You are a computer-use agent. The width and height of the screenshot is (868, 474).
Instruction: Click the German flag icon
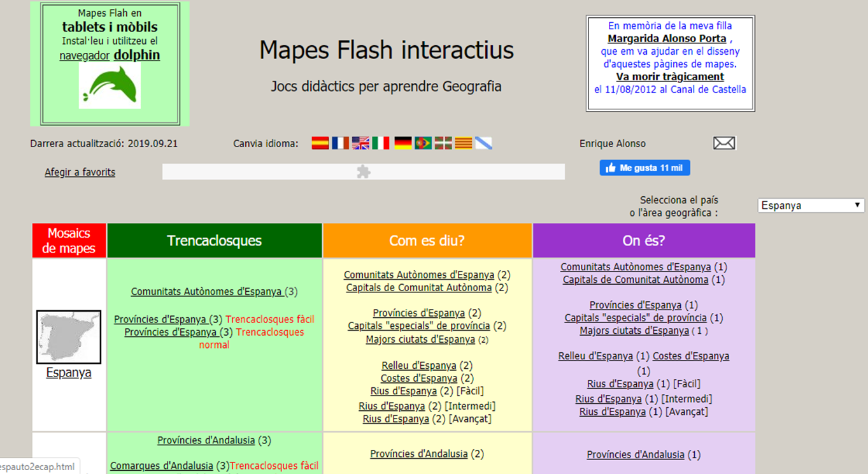coord(402,143)
